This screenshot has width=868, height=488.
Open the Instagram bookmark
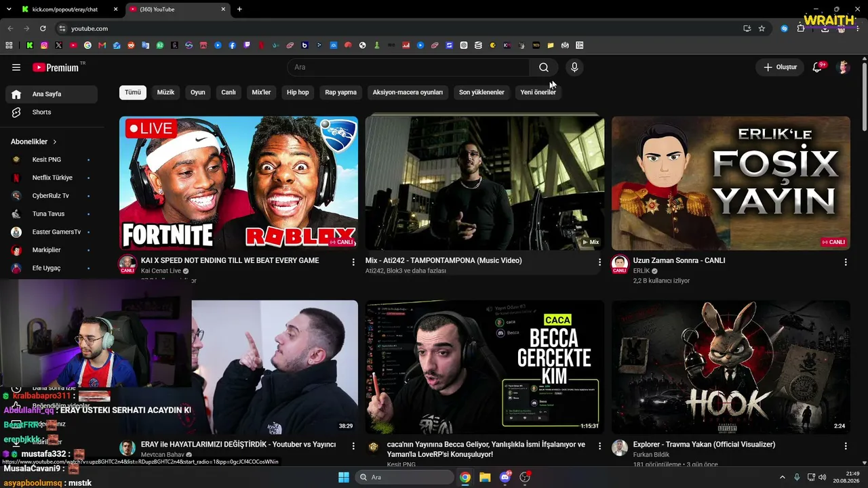pos(44,45)
